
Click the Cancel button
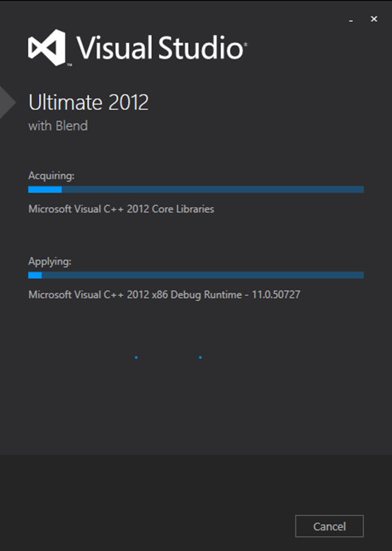(329, 526)
